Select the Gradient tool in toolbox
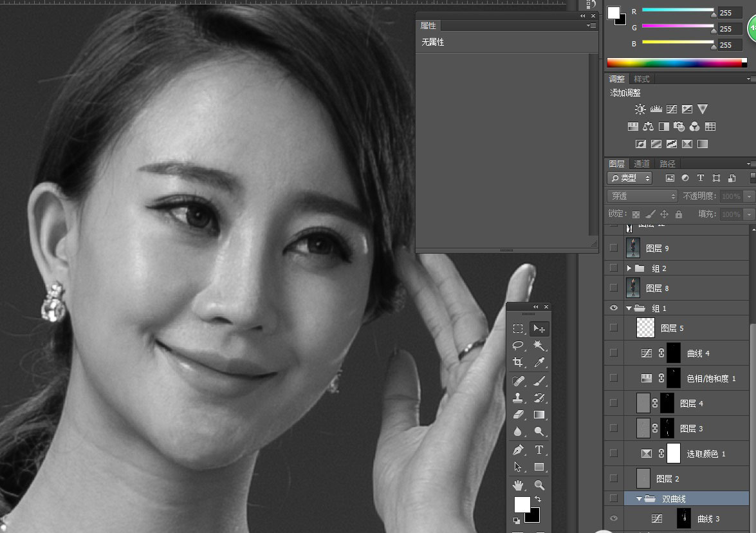Screen dimensions: 756x533 click(539, 415)
